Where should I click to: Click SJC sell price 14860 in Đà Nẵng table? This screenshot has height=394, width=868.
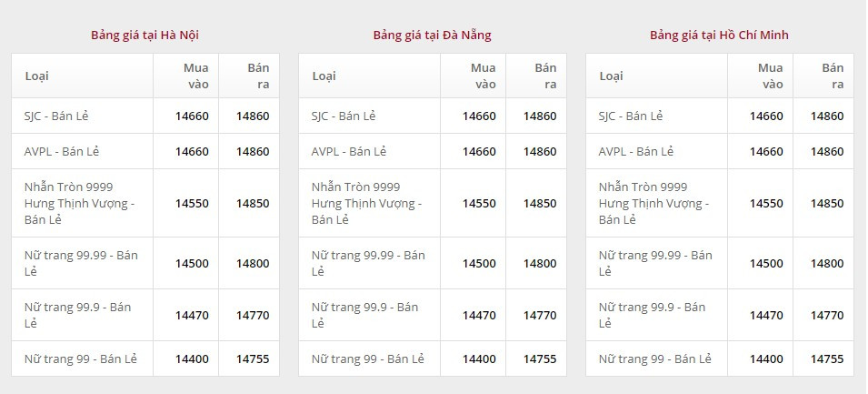(540, 116)
